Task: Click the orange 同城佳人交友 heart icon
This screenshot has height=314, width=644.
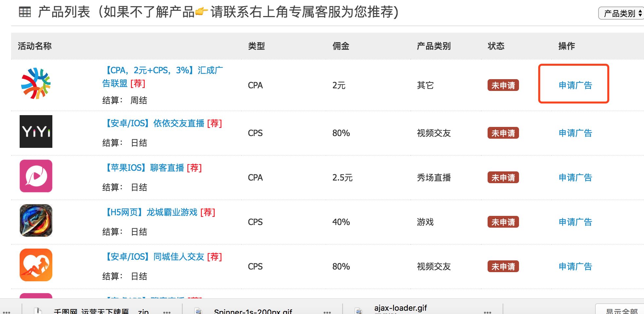Action: (36, 265)
